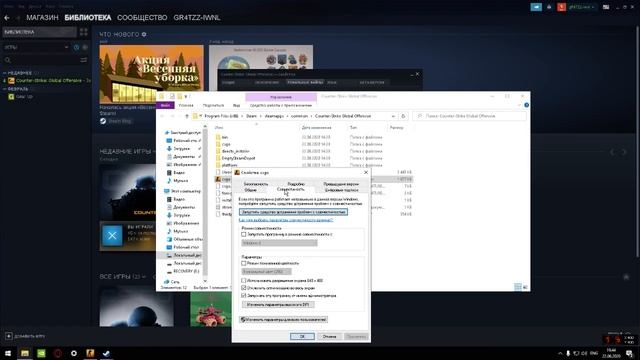Screen dimensions: 640x360
Task: Click the Загрузки download icon under Быстрый доступ
Action: [x=169, y=149]
